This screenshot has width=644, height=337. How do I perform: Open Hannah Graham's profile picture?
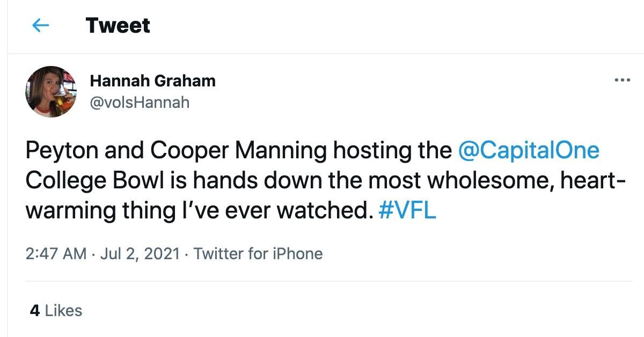point(50,92)
